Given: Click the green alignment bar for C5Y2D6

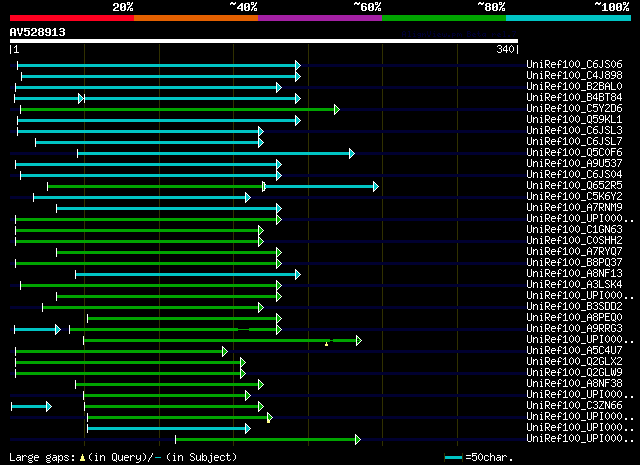Looking at the screenshot, I should 178,109.
